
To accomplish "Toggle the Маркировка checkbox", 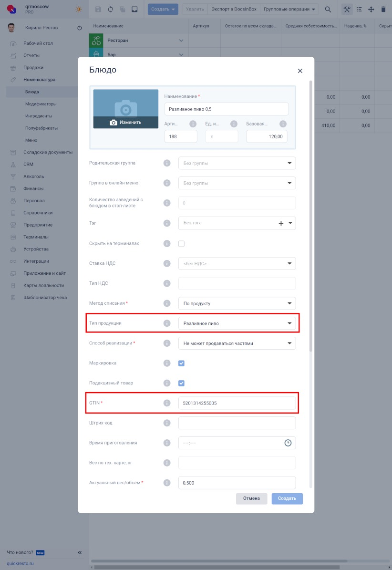I will [x=181, y=363].
